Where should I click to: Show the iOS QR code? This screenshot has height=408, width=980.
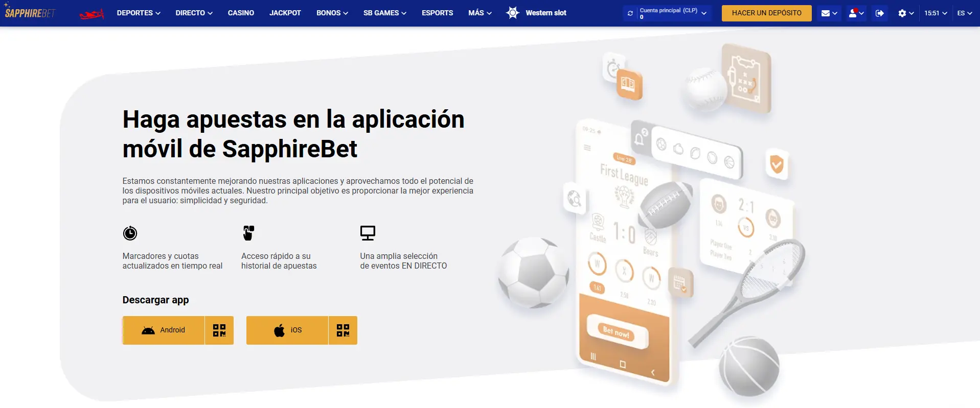pyautogui.click(x=343, y=330)
